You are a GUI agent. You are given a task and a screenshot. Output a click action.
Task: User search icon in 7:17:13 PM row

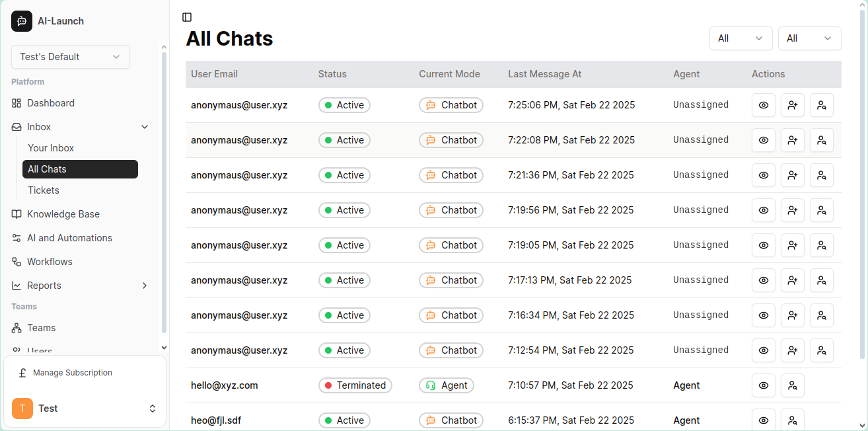(822, 280)
